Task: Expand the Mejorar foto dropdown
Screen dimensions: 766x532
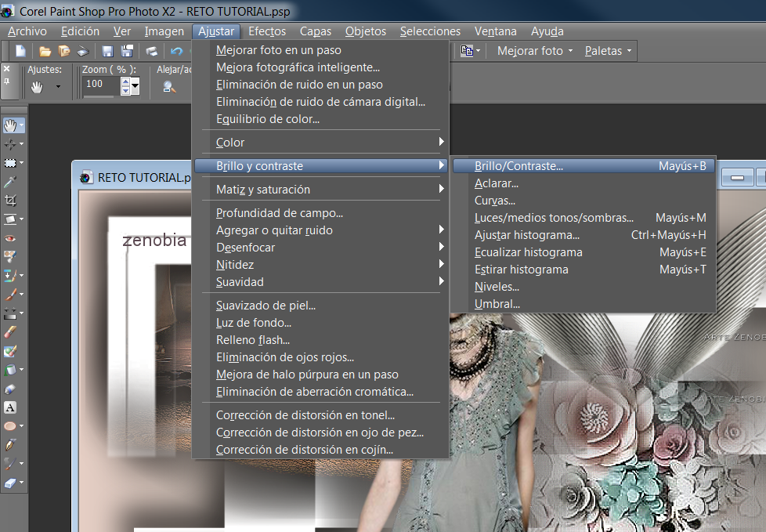Action: (x=570, y=51)
